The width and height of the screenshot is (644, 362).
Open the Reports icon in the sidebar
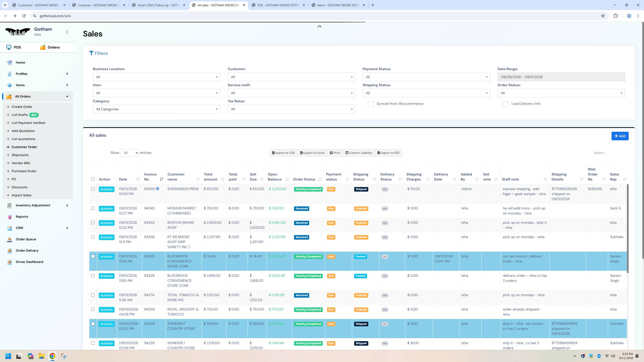coord(10,217)
